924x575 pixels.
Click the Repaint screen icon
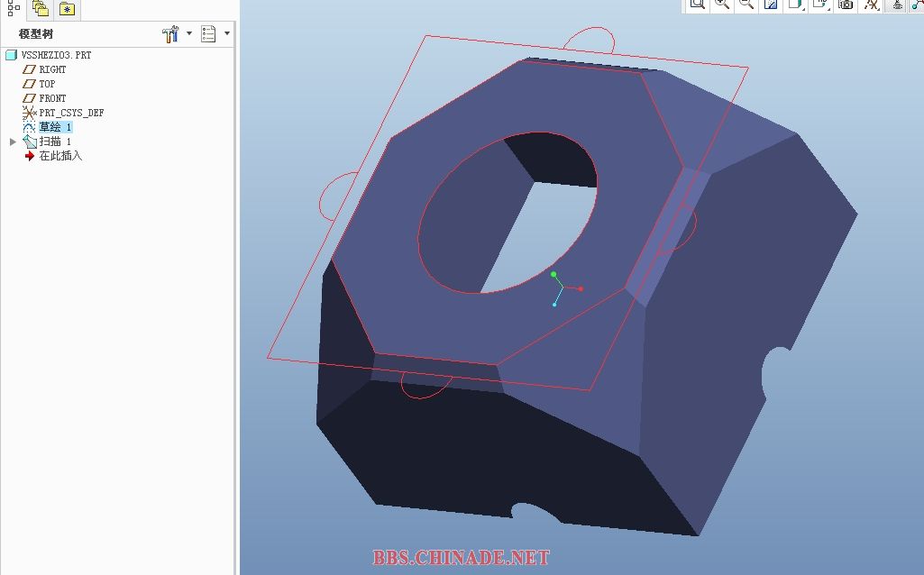pos(771,5)
